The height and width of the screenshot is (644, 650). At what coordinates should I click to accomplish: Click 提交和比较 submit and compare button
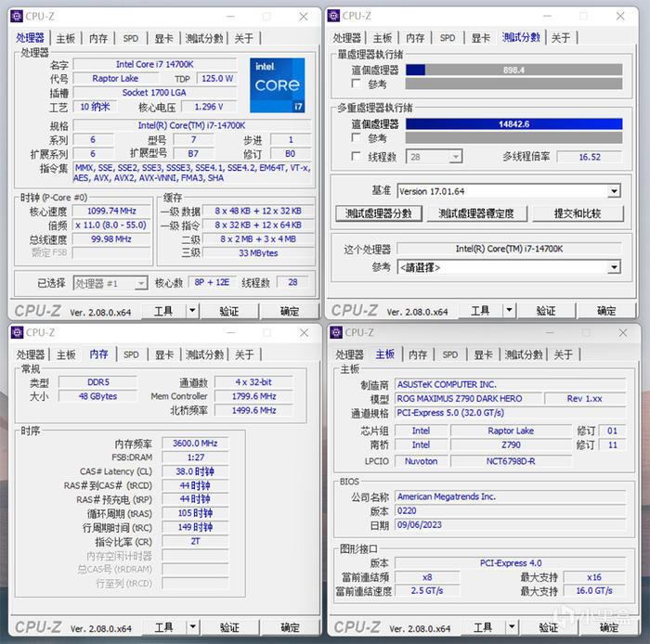[578, 213]
